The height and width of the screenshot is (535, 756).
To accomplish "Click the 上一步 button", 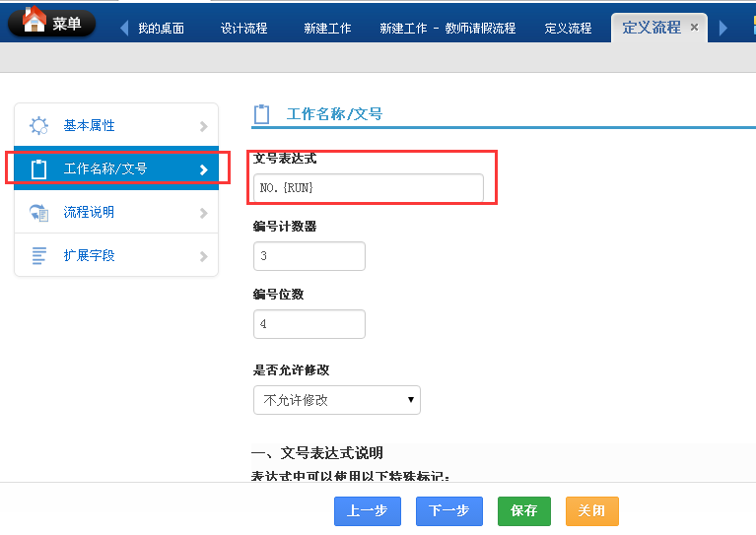I will point(367,510).
